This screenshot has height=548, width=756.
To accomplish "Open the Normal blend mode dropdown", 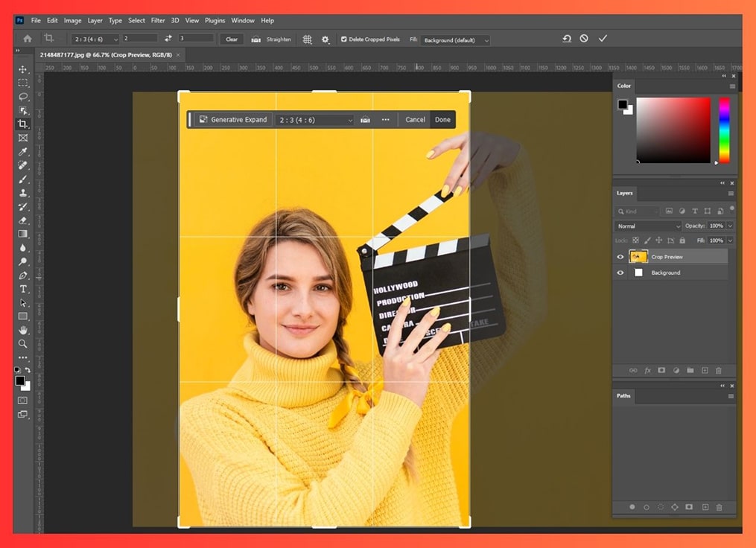I will [x=647, y=226].
